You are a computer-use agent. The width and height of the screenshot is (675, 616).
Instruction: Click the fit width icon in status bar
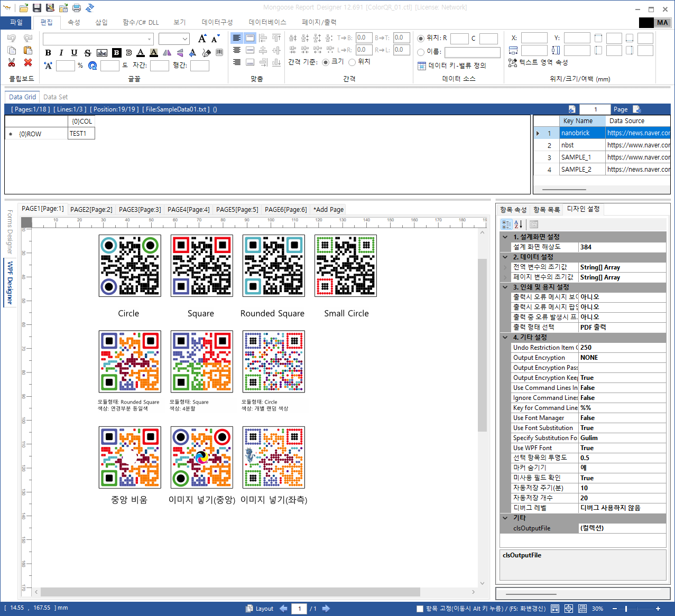pyautogui.click(x=555, y=609)
